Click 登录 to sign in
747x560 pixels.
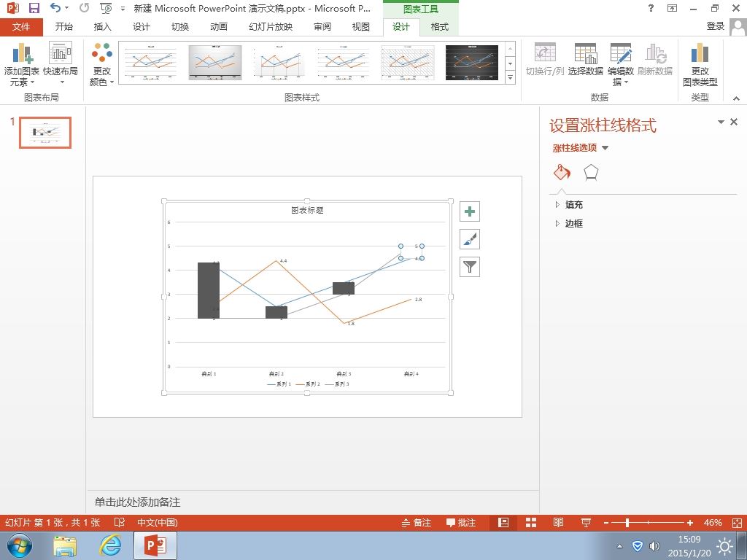click(x=715, y=26)
